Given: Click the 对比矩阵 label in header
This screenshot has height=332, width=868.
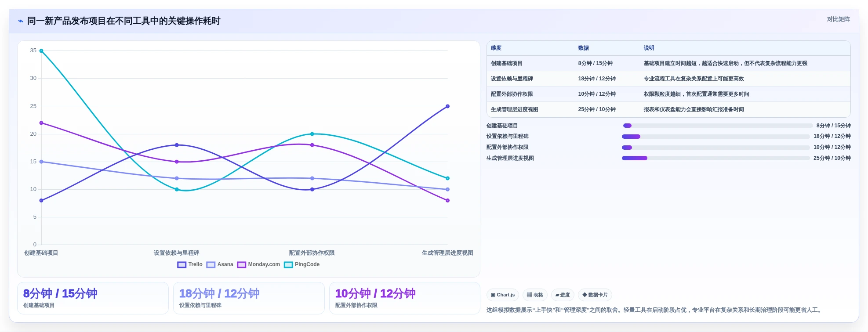Looking at the screenshot, I should (x=838, y=19).
